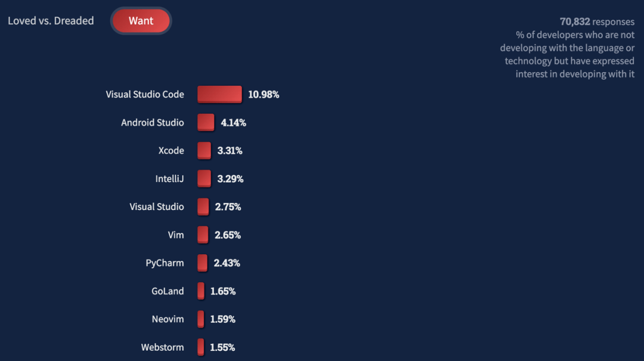Click the Visual Studio Code label

click(x=145, y=94)
